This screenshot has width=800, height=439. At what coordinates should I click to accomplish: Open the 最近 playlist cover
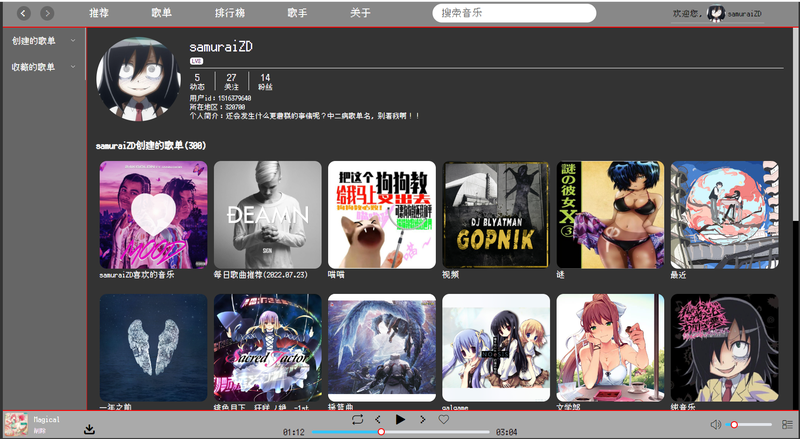click(724, 215)
